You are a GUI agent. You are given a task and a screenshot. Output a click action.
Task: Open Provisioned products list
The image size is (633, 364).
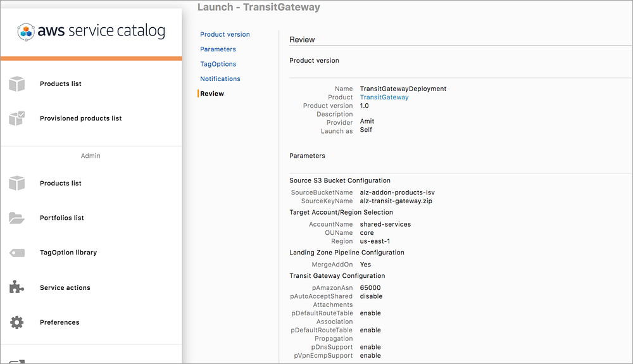81,118
